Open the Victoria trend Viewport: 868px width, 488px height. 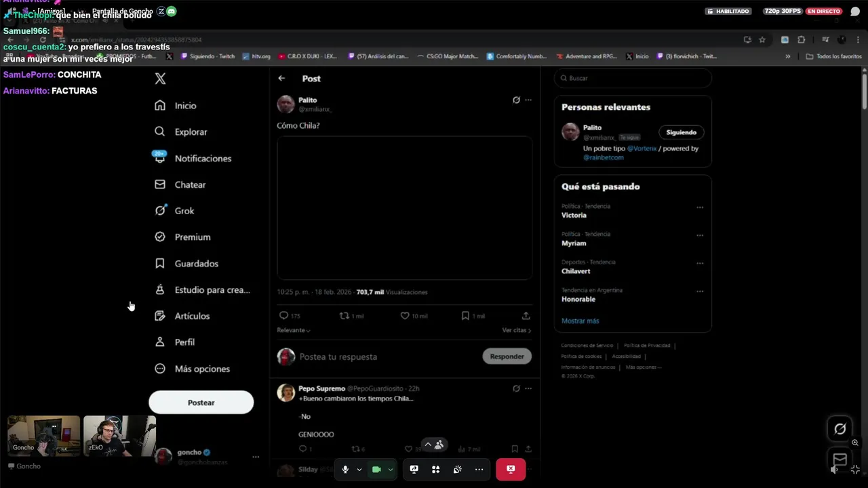coord(574,216)
